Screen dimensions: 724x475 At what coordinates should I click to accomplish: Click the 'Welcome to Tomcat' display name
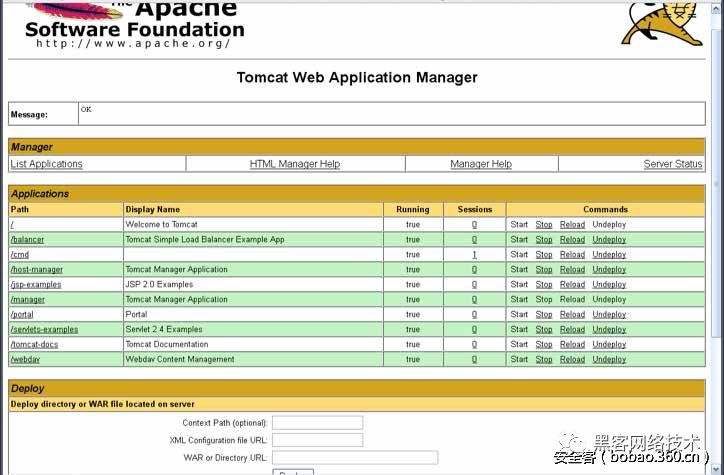tap(162, 225)
